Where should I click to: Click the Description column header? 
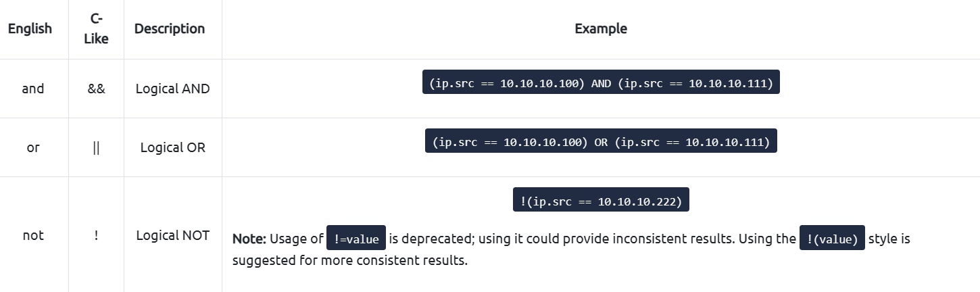(170, 28)
